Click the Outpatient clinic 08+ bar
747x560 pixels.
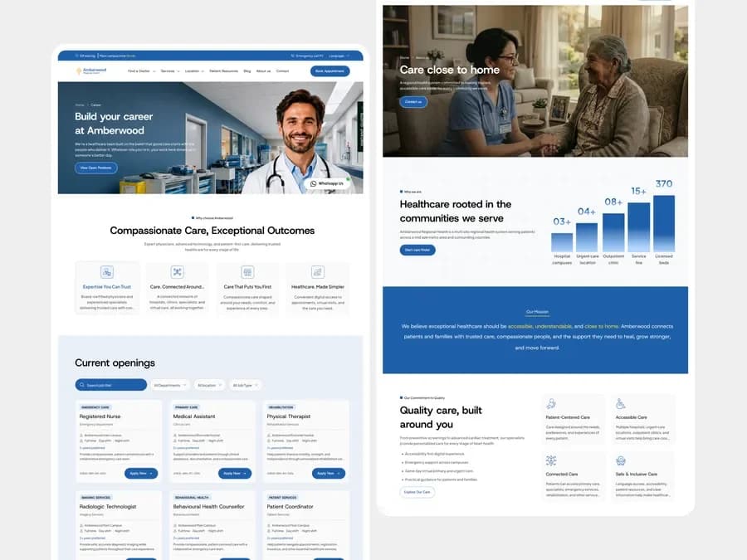(x=613, y=232)
